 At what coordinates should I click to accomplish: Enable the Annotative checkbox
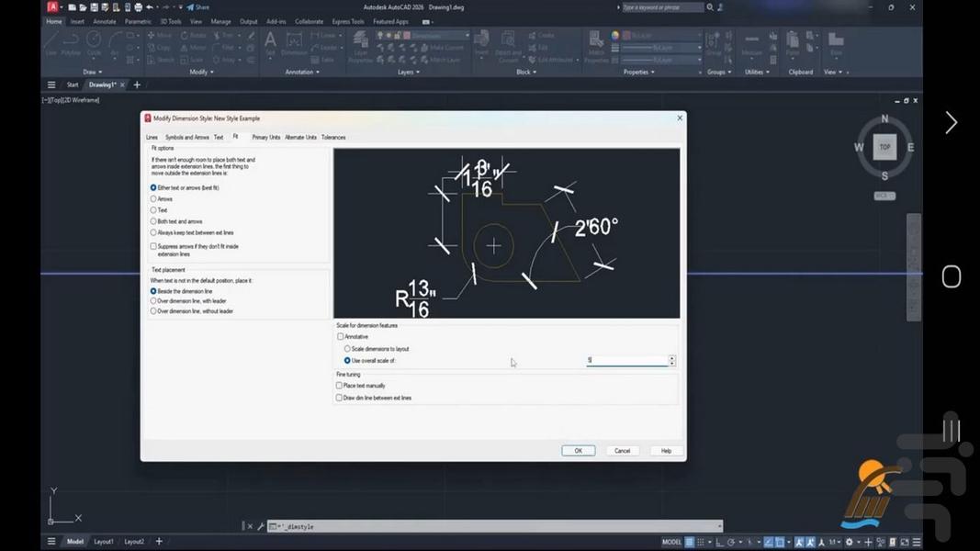point(341,337)
